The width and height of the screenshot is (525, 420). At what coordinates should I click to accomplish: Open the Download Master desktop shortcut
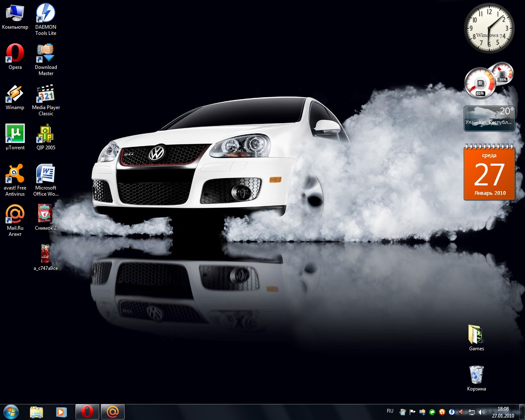click(x=46, y=54)
